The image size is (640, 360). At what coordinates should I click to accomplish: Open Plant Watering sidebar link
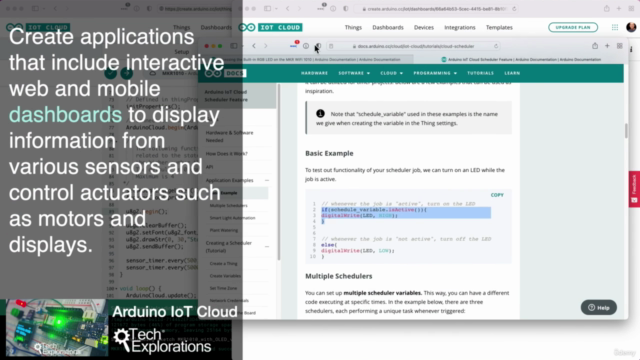224,230
